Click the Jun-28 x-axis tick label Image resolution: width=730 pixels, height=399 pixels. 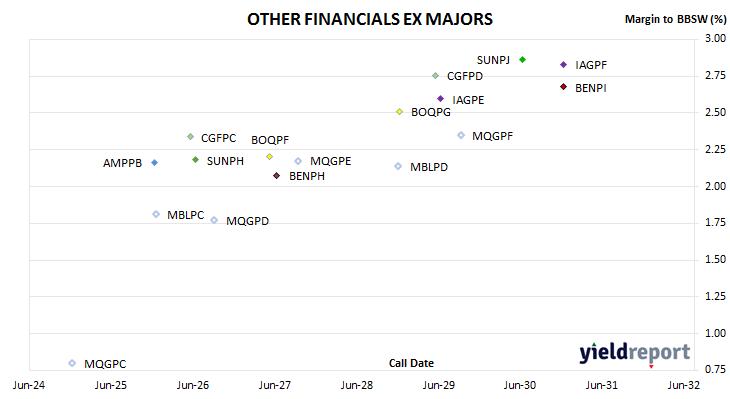coord(357,385)
